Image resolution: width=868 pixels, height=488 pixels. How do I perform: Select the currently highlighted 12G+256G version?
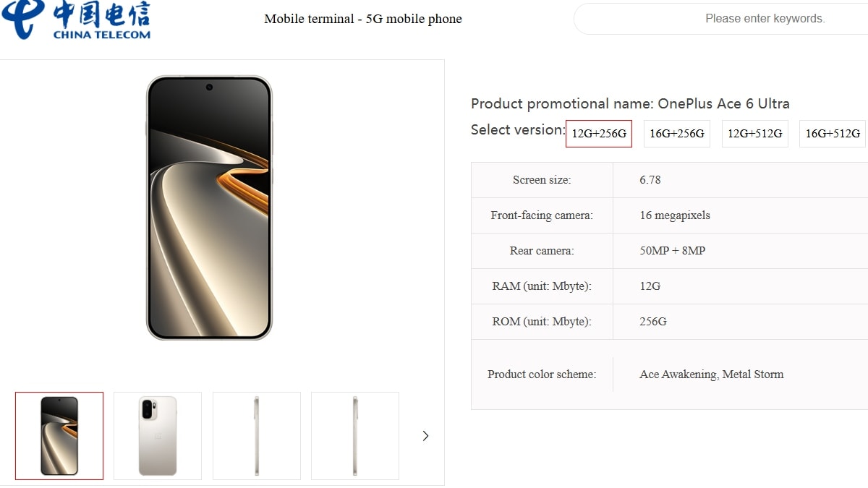coord(599,134)
